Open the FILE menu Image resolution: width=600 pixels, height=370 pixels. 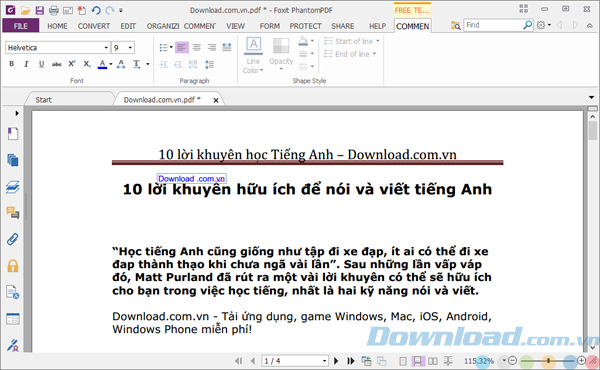21,26
